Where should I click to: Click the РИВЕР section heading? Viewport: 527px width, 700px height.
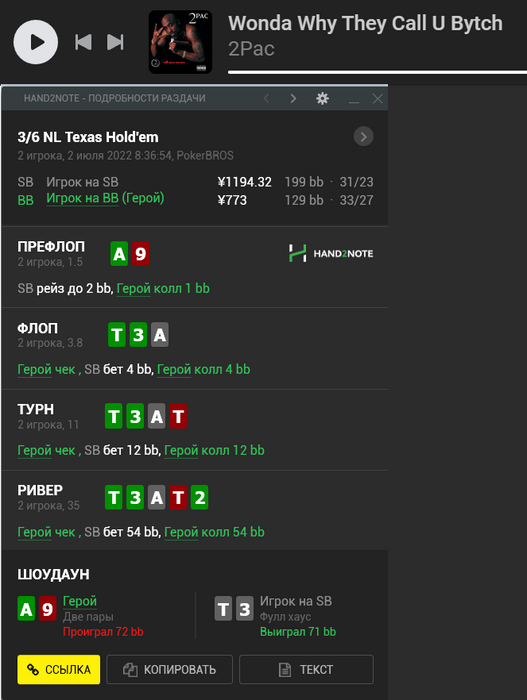point(40,490)
